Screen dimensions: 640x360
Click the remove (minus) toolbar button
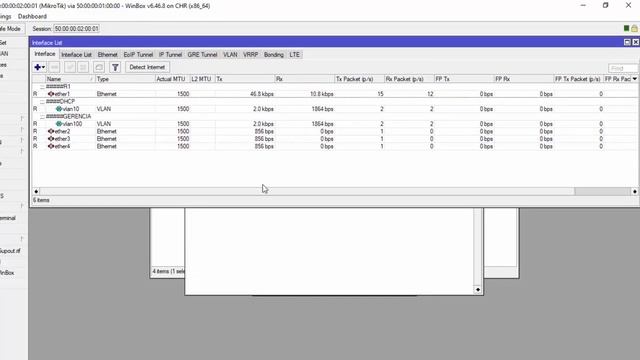click(54, 67)
